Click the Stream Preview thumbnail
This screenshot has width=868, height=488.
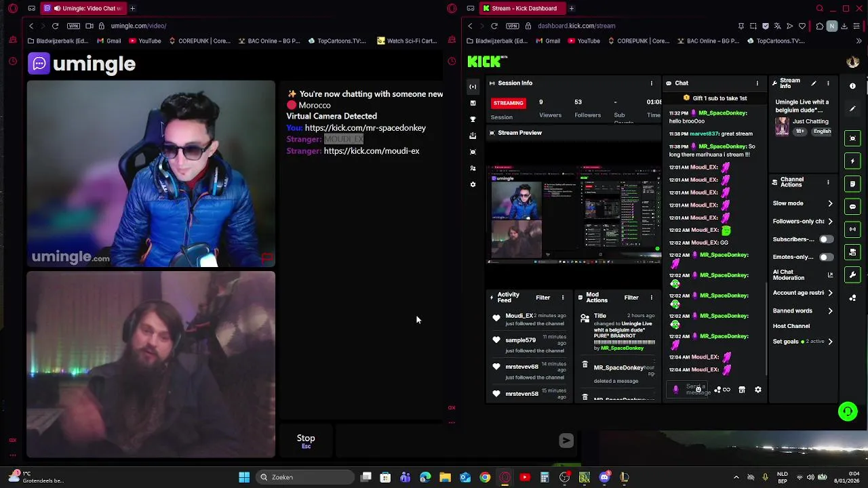pos(574,213)
